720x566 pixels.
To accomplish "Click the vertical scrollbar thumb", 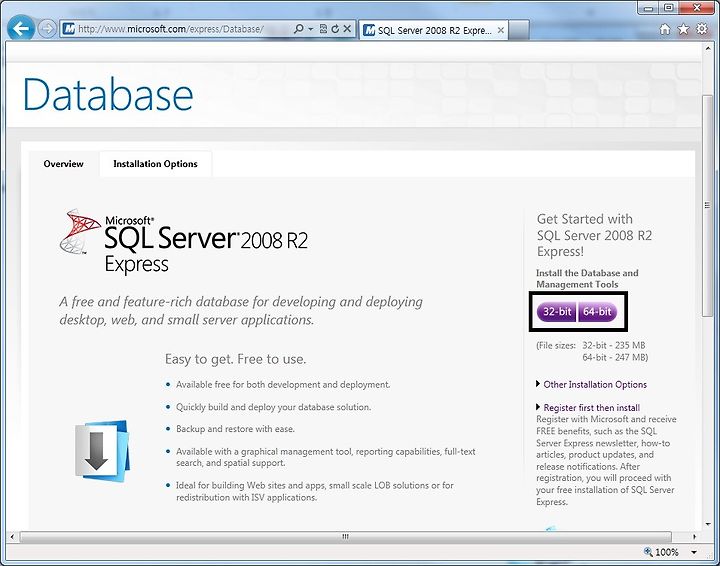I will tap(708, 206).
